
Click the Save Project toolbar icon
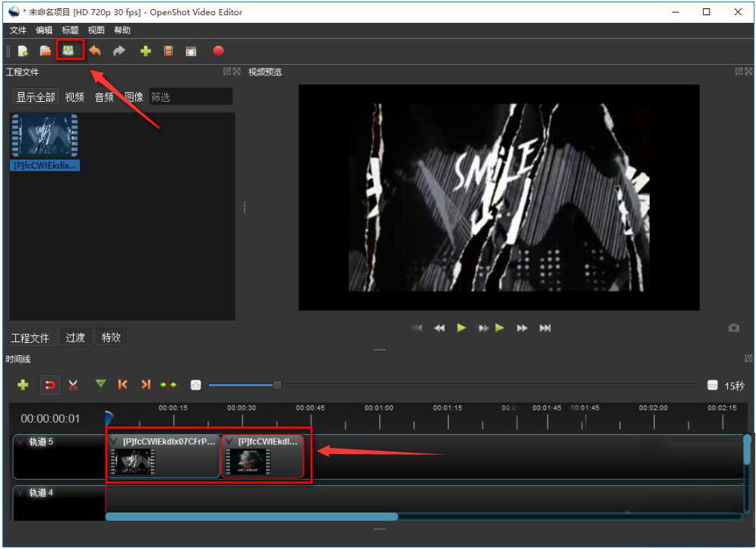[69, 51]
